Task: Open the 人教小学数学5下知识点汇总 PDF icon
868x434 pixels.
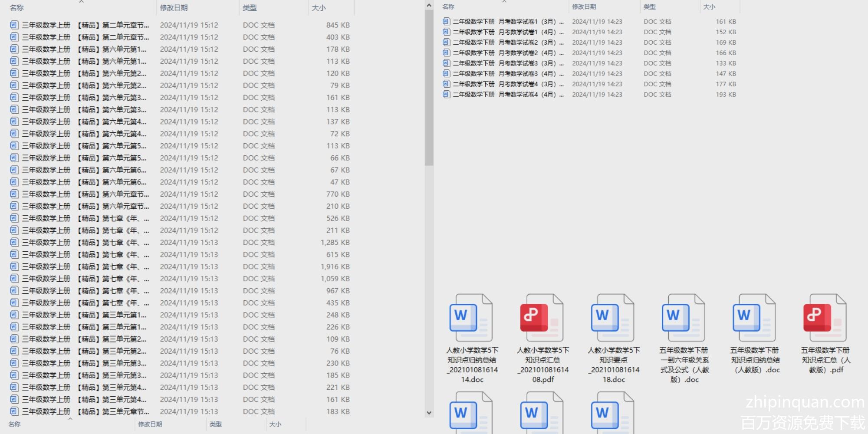Action: (x=542, y=318)
